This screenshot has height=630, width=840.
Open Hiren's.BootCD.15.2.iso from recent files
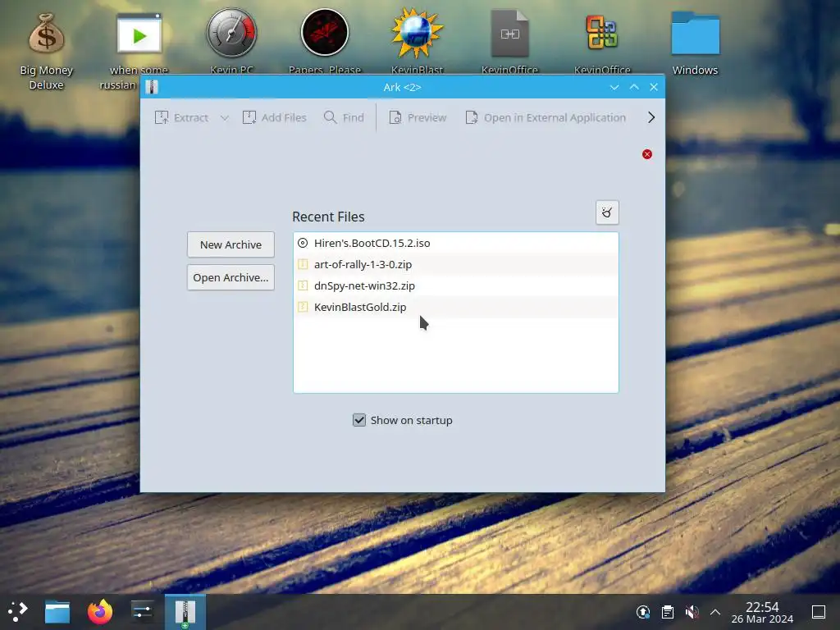(x=456, y=243)
